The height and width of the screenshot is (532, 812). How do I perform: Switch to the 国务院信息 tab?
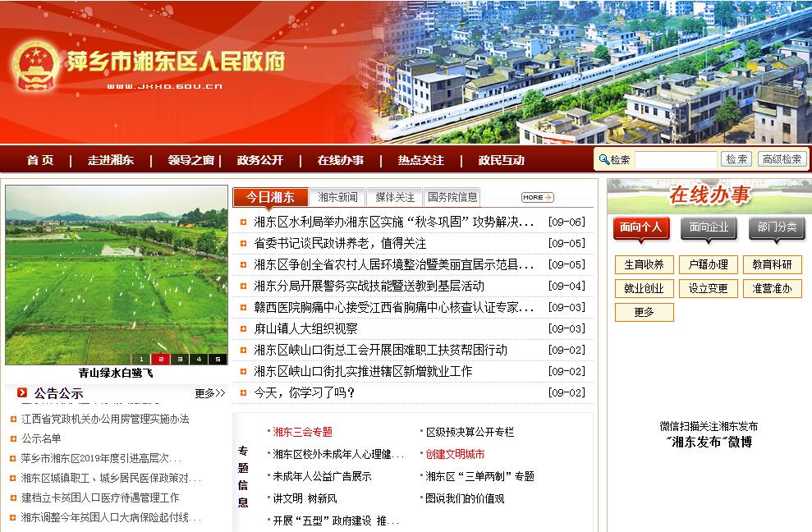tap(452, 197)
